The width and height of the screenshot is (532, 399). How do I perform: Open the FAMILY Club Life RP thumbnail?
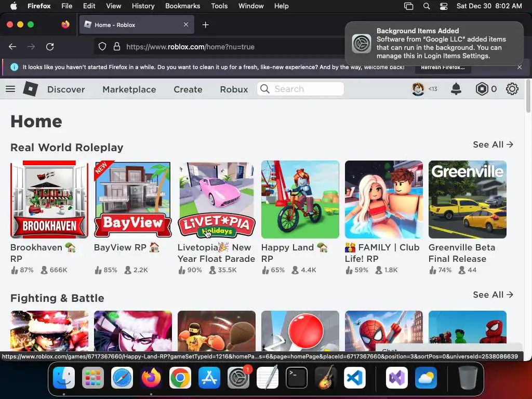tap(384, 199)
